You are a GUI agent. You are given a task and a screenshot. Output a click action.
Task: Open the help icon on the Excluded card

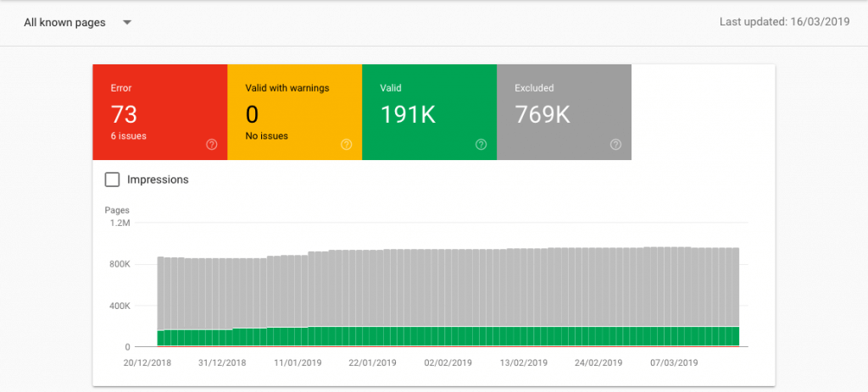pos(615,144)
